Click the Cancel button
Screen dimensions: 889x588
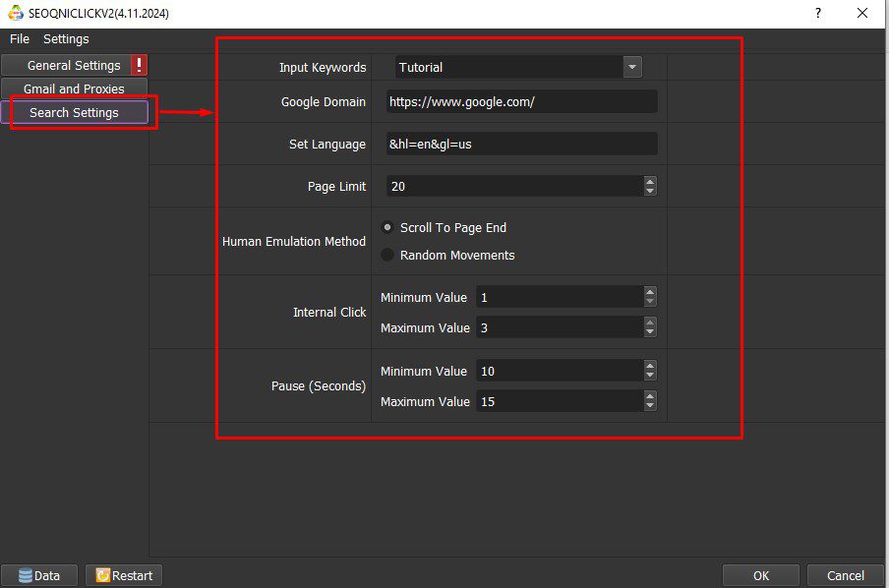coord(846,575)
